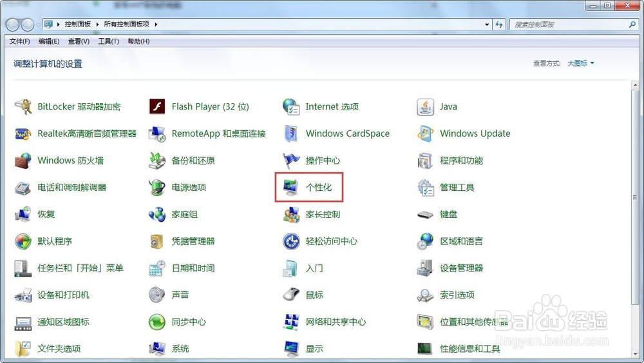Click the vertical scrollbar down arrow
This screenshot has height=363, width=644.
635,353
